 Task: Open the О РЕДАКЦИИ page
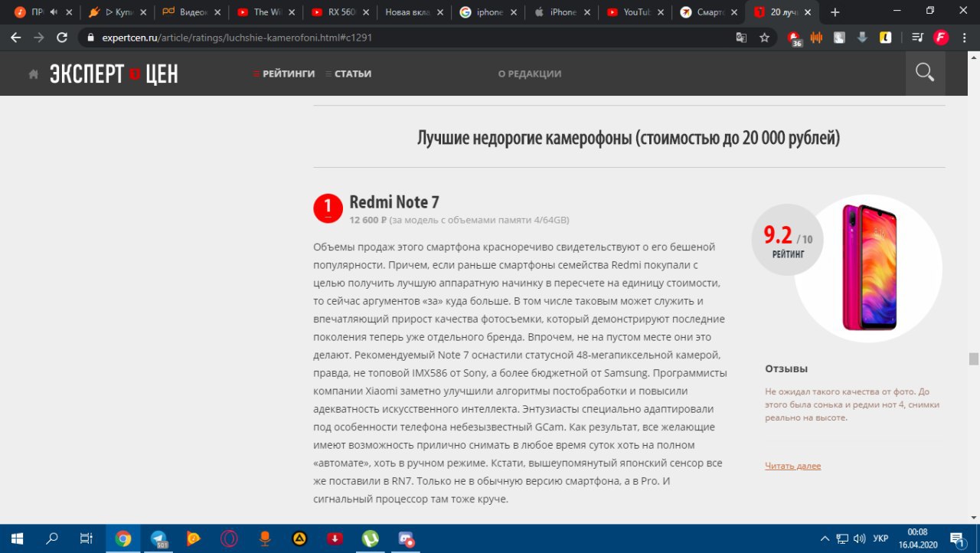530,74
